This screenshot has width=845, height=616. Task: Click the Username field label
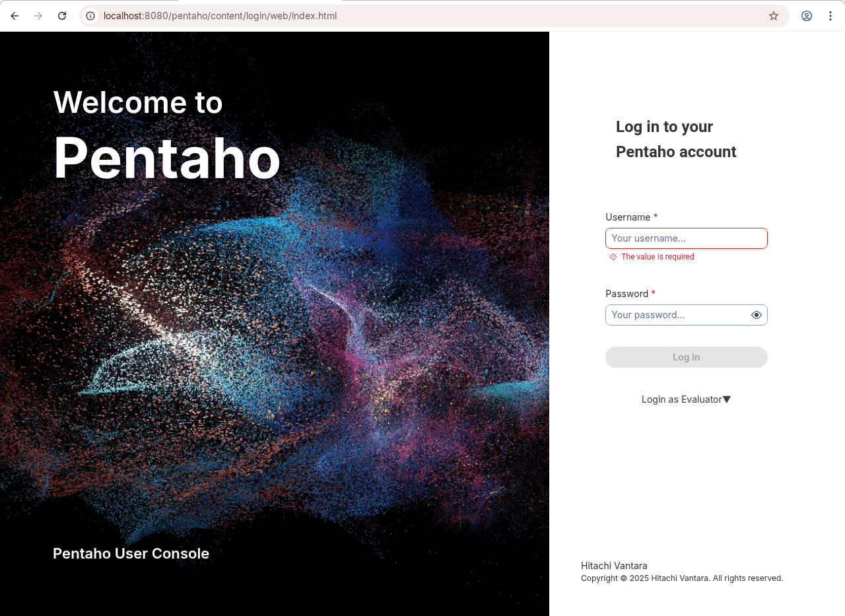[x=628, y=217]
